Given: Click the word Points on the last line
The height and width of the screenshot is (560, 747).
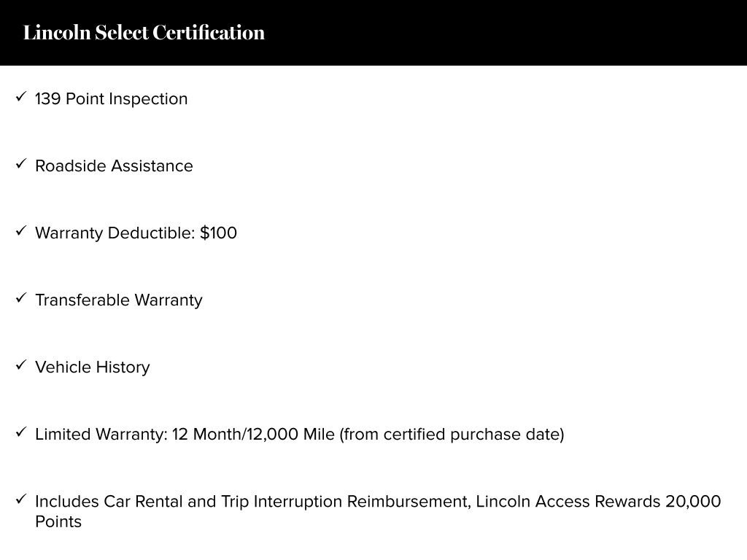Looking at the screenshot, I should [58, 521].
